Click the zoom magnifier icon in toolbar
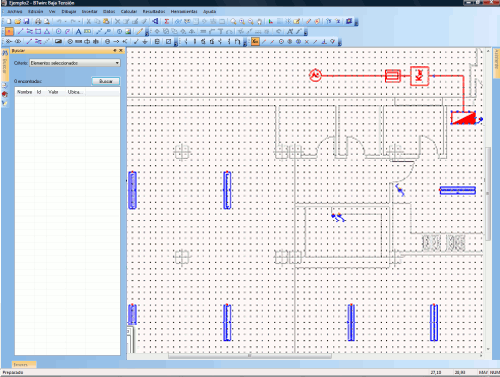The height and width of the screenshot is (377, 500). (233, 21)
